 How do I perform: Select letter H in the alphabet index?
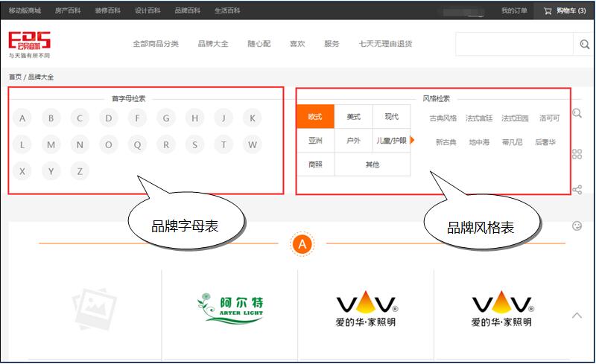195,118
